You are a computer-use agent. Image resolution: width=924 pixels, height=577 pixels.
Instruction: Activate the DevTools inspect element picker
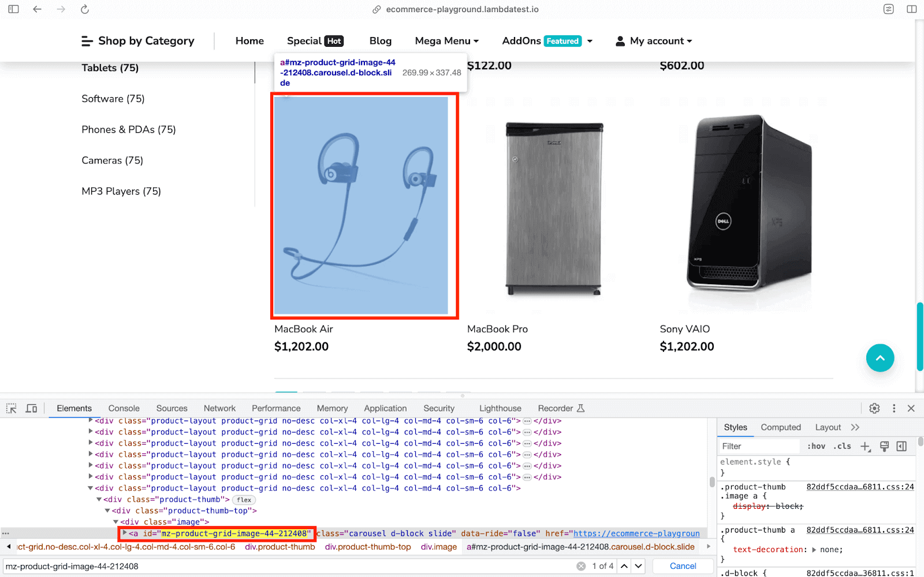point(12,408)
